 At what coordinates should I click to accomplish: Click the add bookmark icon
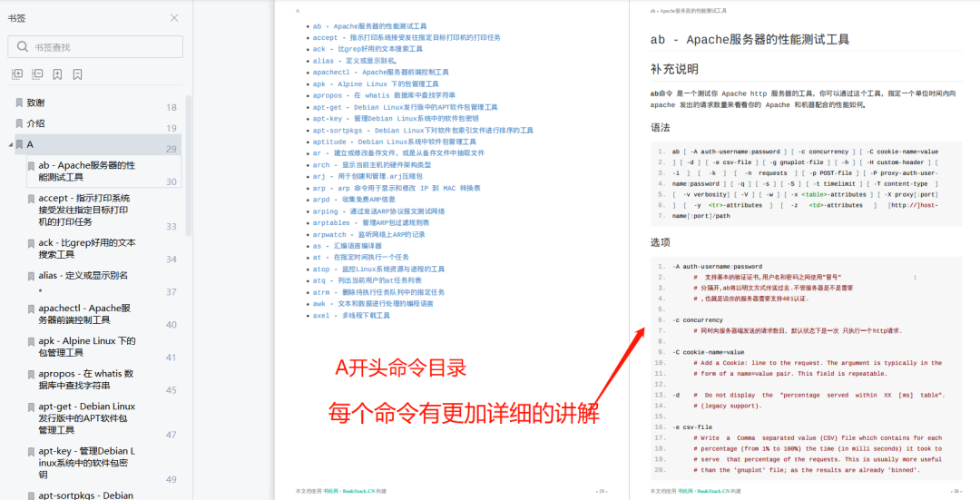click(x=57, y=74)
